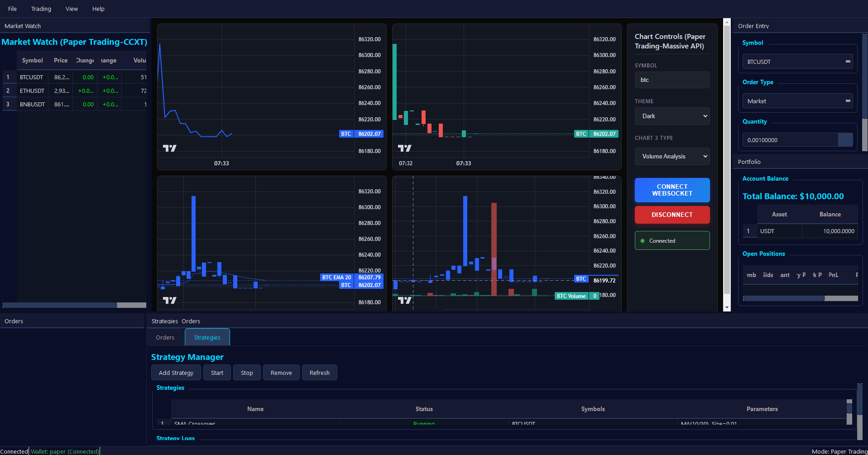Select the TradingView watermark on the EMA chart

[x=170, y=300]
